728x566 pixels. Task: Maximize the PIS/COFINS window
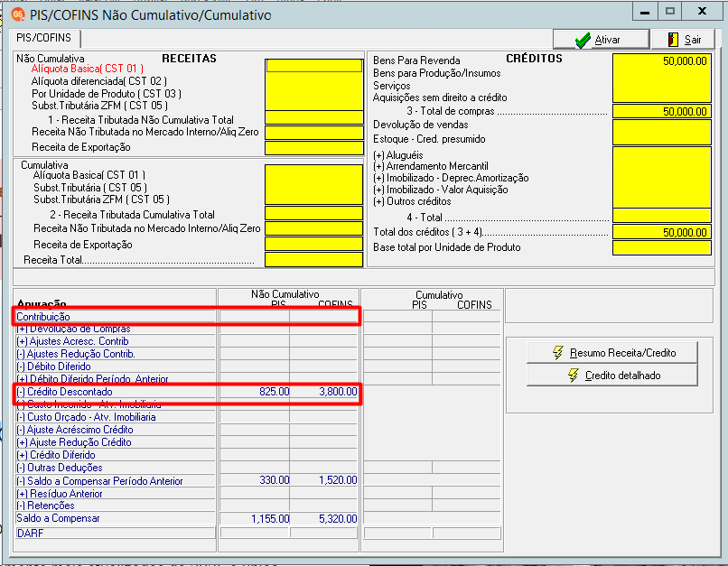tap(670, 12)
